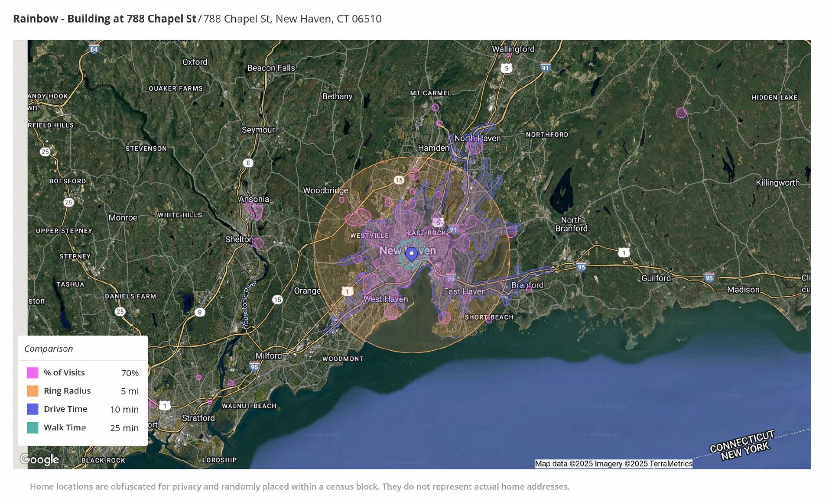Click the I-84 highway shield icon
The height and width of the screenshot is (504, 832).
coord(94,49)
